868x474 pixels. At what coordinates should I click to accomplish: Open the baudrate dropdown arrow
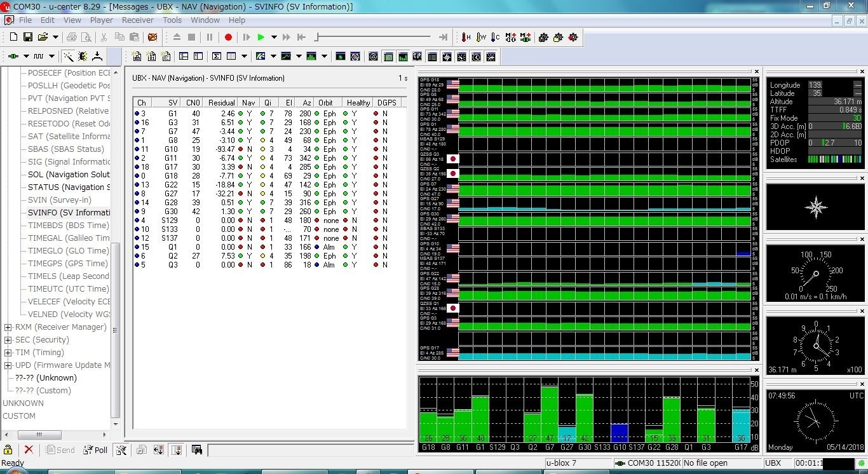(52, 57)
